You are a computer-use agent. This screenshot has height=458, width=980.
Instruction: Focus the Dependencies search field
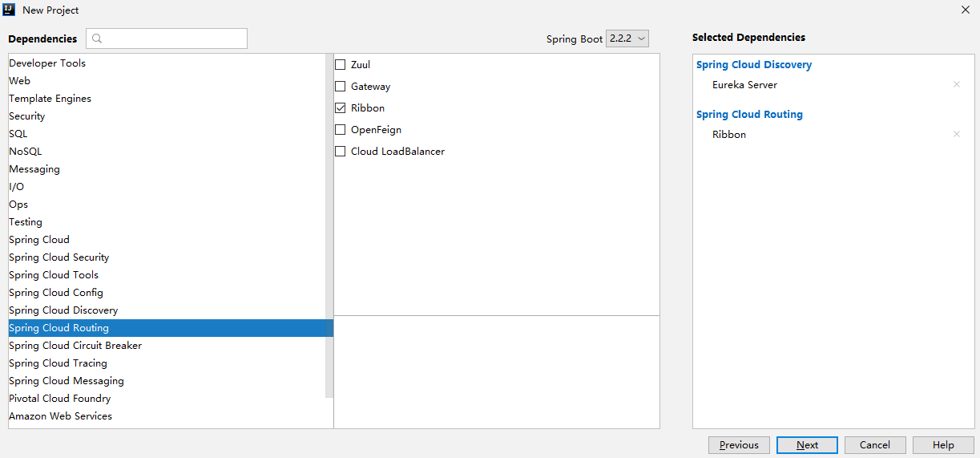coord(167,39)
